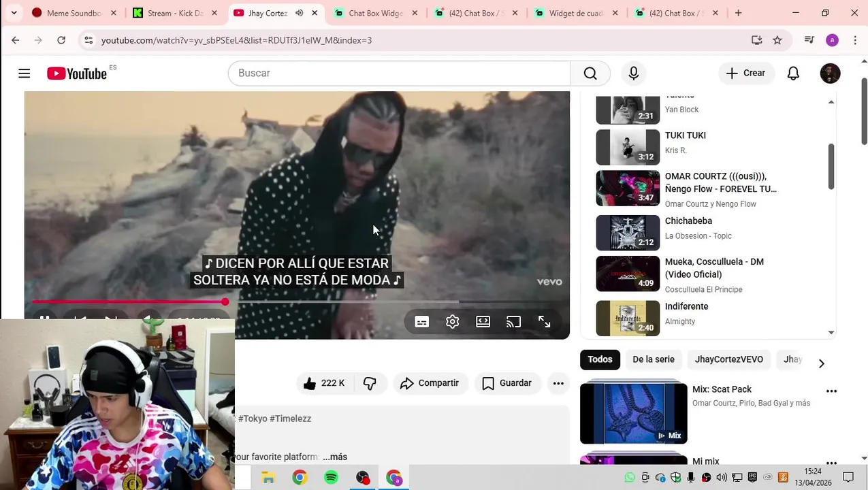Open the Crear create button
The height and width of the screenshot is (490, 868).
point(745,73)
